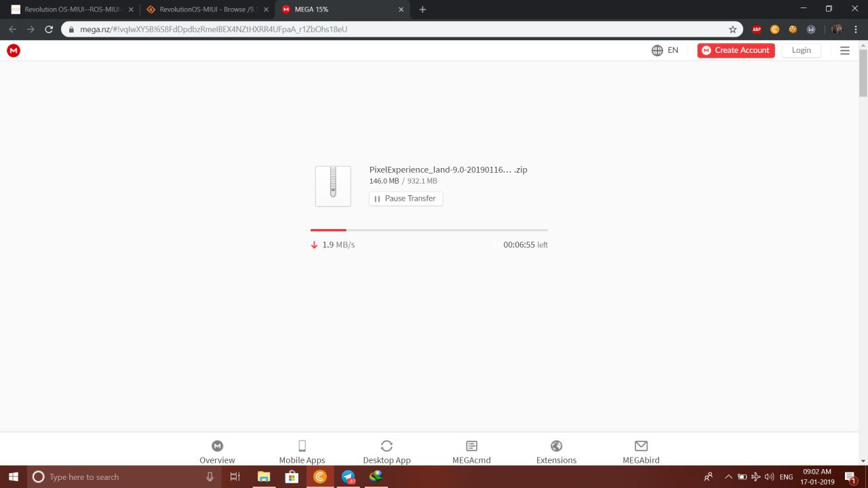
Task: Open the Extensions footer icon
Action: point(557,446)
